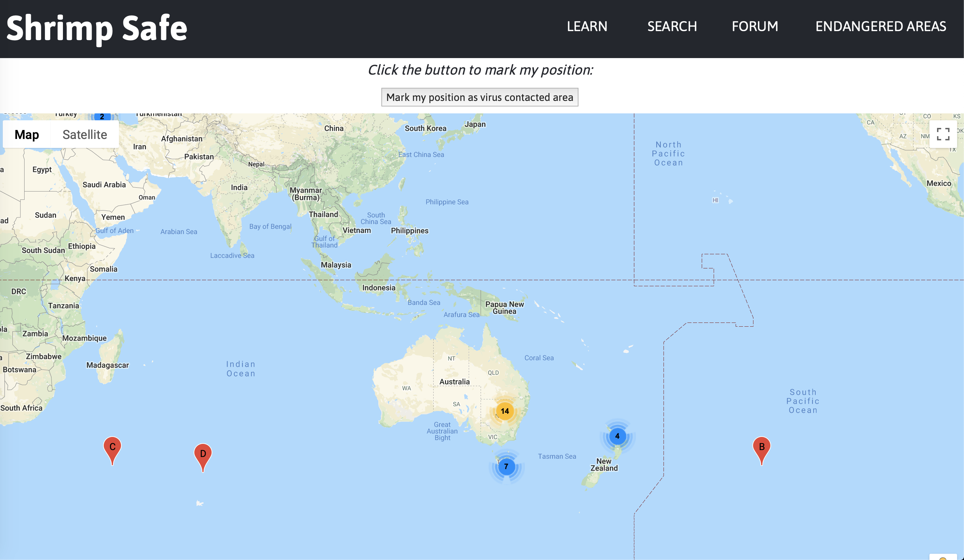Navigate to ENDANGERED AREAS
Image resolution: width=964 pixels, height=560 pixels.
click(881, 26)
